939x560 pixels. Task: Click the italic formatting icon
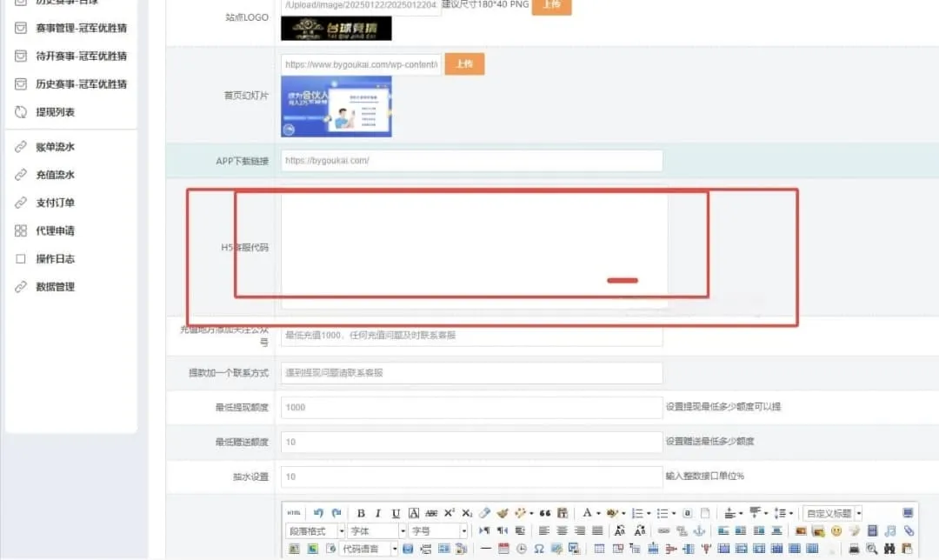point(378,513)
